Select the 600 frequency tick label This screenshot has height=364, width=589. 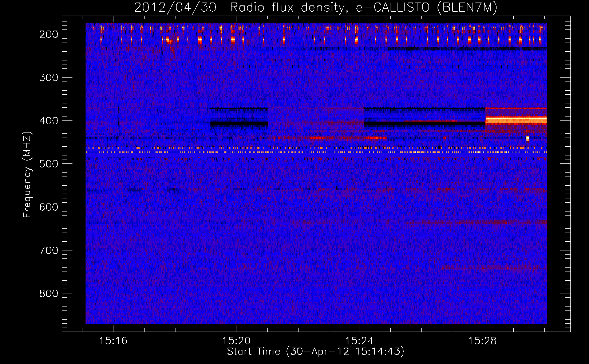49,207
